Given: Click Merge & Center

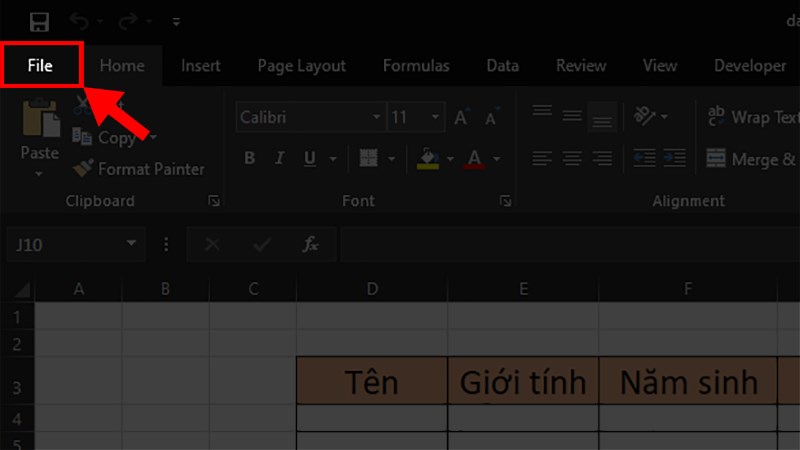Looking at the screenshot, I should [753, 159].
